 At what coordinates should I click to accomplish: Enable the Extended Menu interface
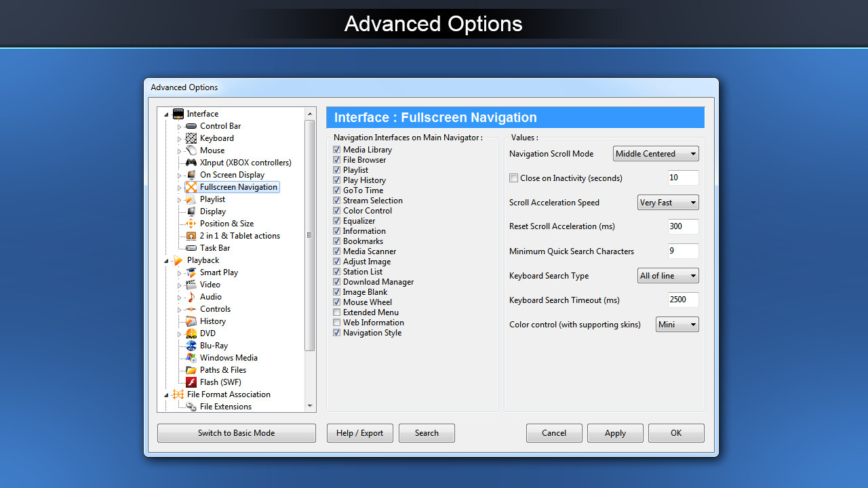click(336, 312)
